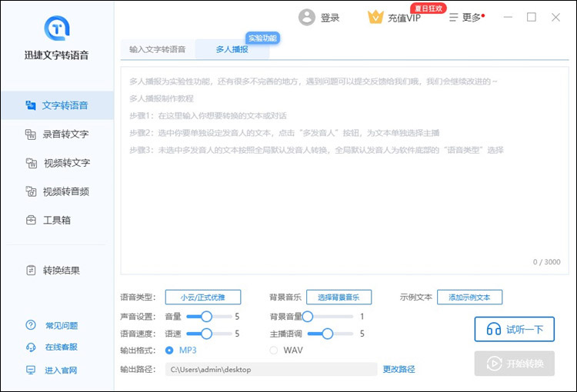Open the 进入官网 website link
577x392 pixels.
[61, 370]
